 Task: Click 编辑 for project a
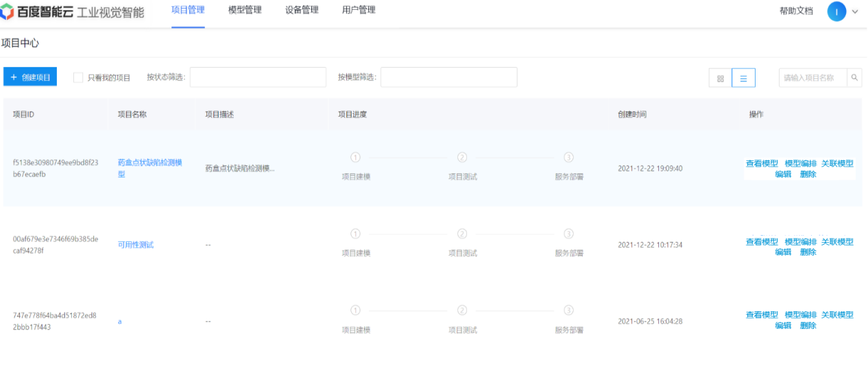tap(784, 326)
